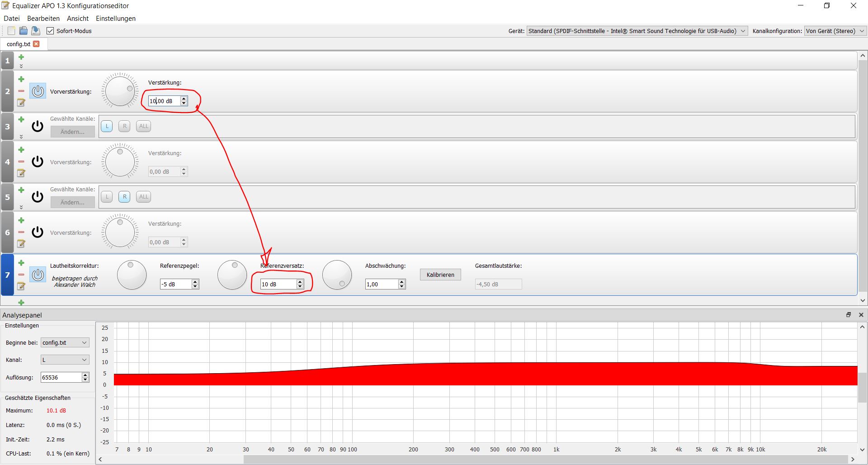Select L channel in row 5
Viewport: 868px width, 465px height.
tap(107, 197)
